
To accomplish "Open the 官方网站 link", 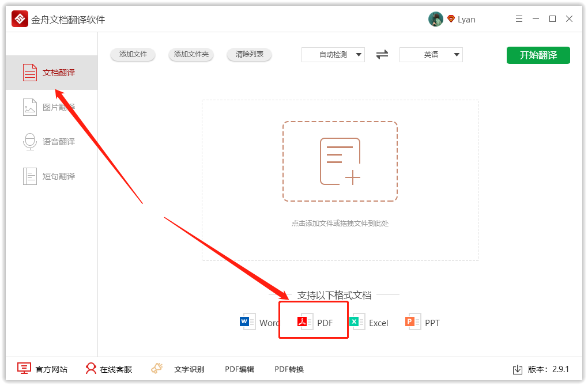I will click(x=51, y=369).
